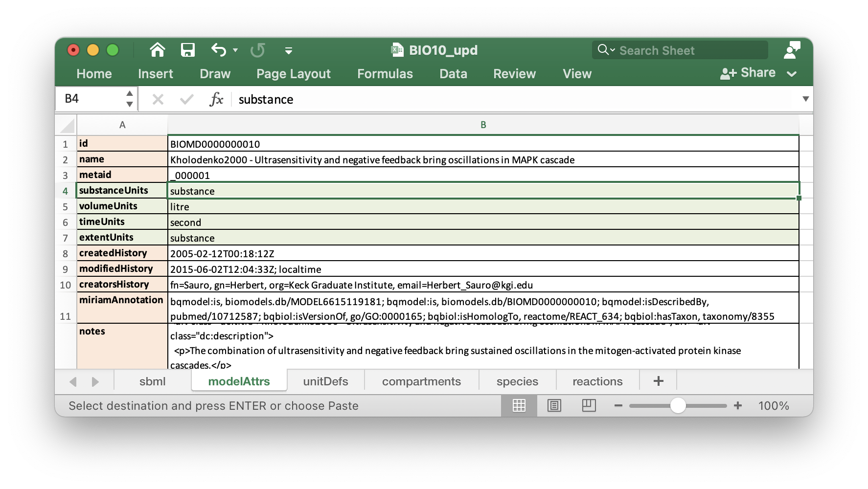
Task: Save workbook with floppy disk icon
Action: [x=188, y=50]
